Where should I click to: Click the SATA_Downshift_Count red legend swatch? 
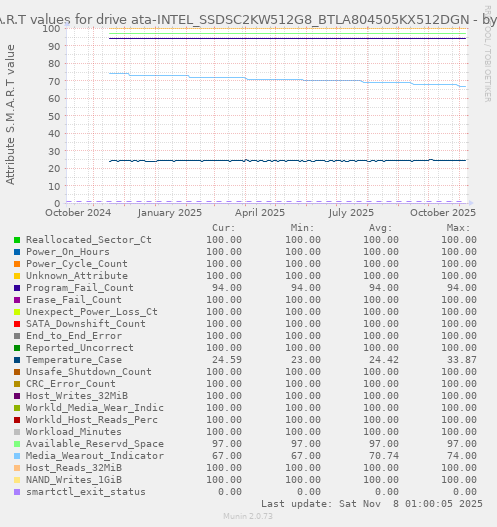[x=17, y=324]
